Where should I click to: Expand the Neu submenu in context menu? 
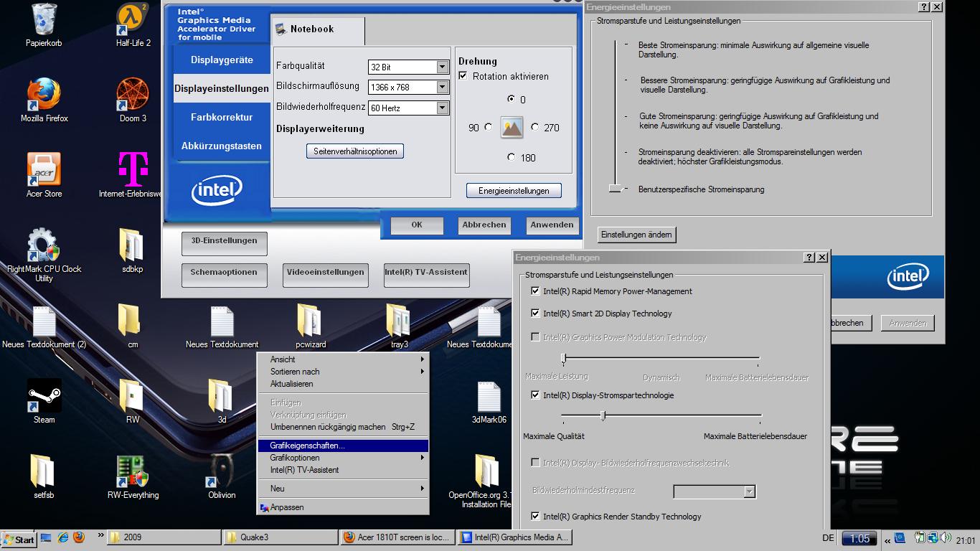click(342, 489)
